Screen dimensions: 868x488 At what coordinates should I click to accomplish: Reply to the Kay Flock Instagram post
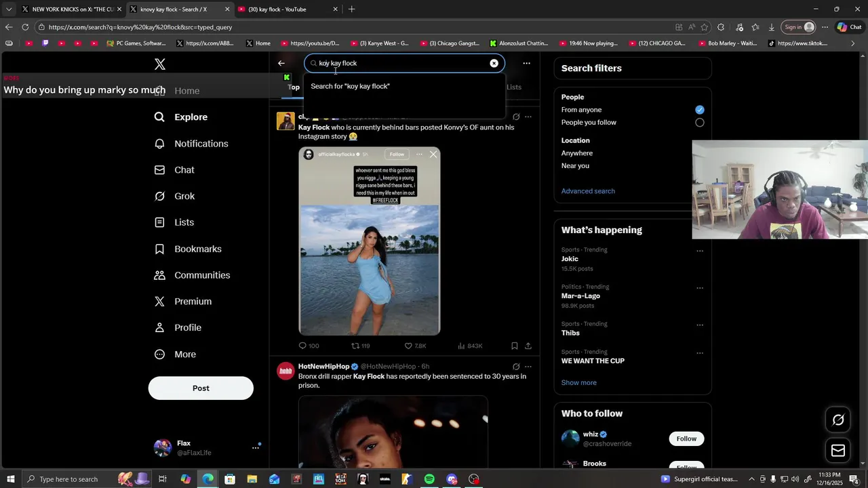[x=309, y=346]
